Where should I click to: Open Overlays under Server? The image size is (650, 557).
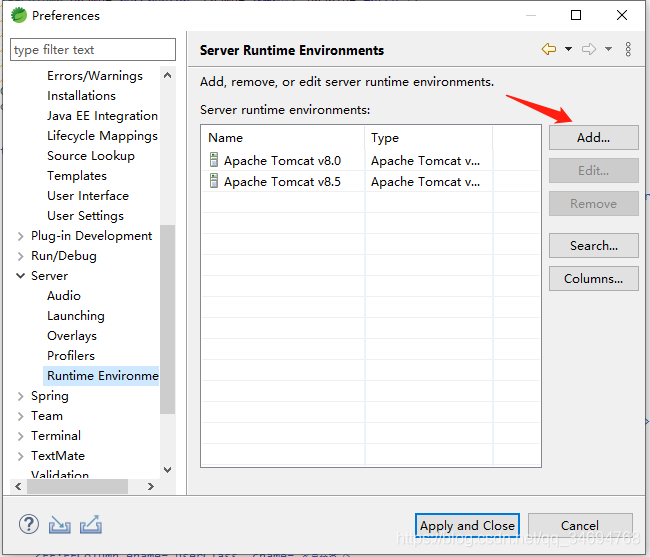click(72, 336)
